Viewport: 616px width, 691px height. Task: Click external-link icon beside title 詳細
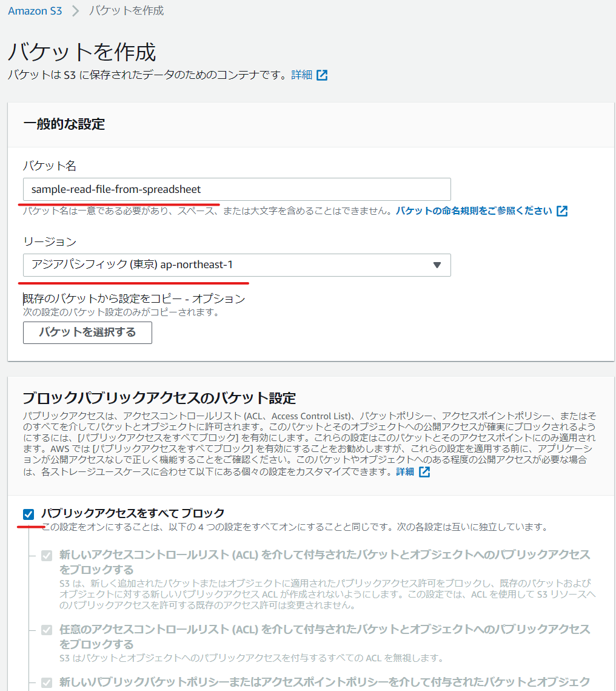point(323,75)
